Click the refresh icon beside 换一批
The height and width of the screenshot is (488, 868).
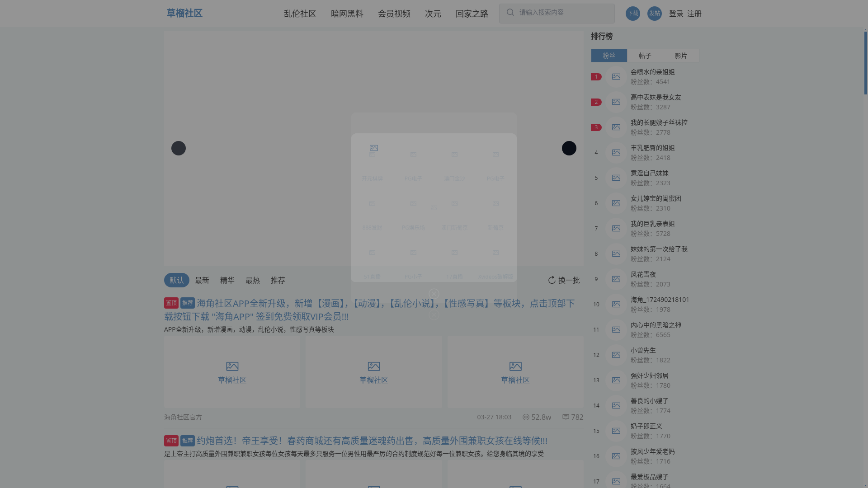[x=552, y=280]
